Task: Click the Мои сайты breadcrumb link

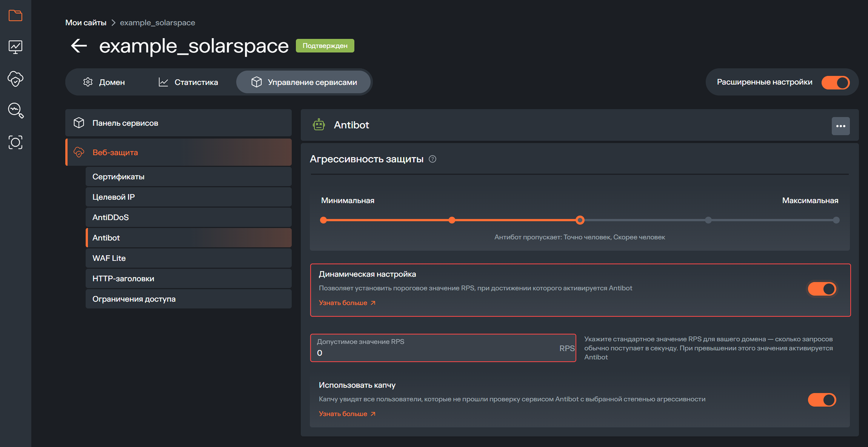Action: click(x=86, y=22)
